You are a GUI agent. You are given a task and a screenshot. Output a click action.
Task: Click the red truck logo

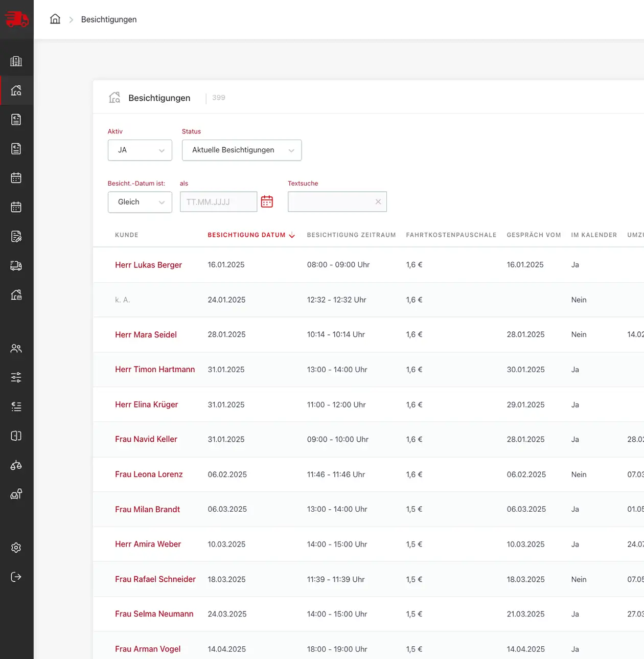16,19
